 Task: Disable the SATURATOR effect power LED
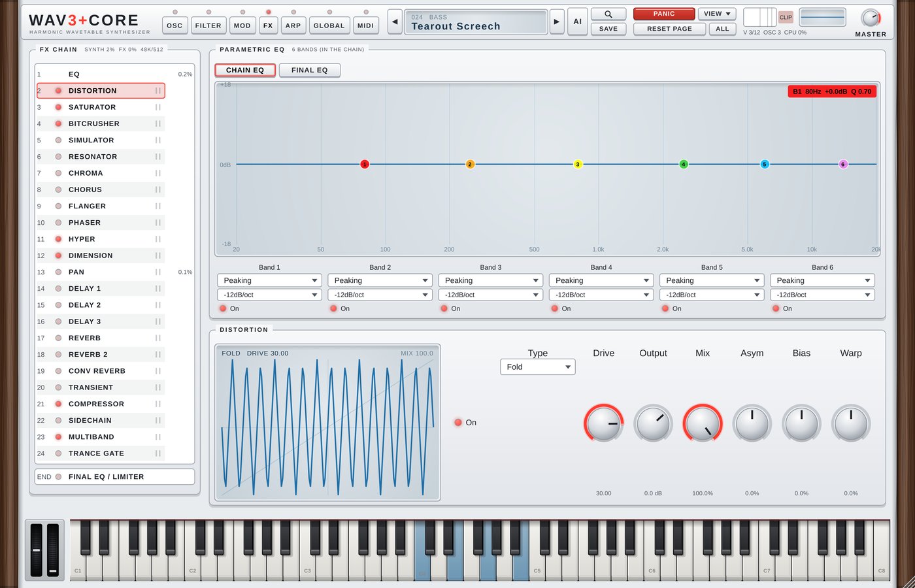point(58,107)
